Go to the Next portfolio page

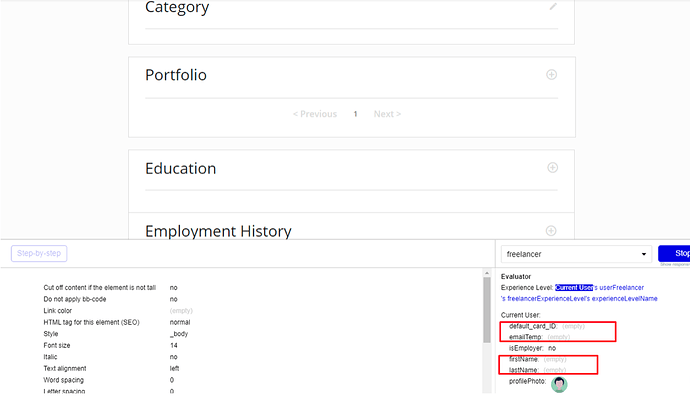(387, 114)
